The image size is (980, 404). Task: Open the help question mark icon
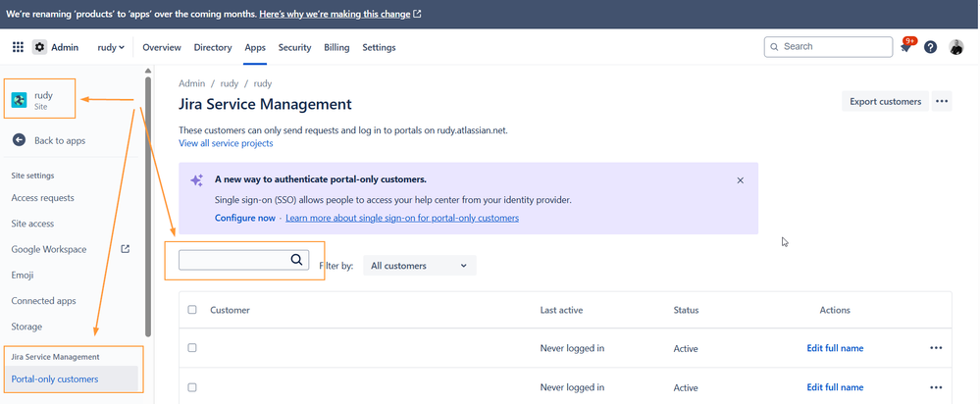(x=931, y=47)
